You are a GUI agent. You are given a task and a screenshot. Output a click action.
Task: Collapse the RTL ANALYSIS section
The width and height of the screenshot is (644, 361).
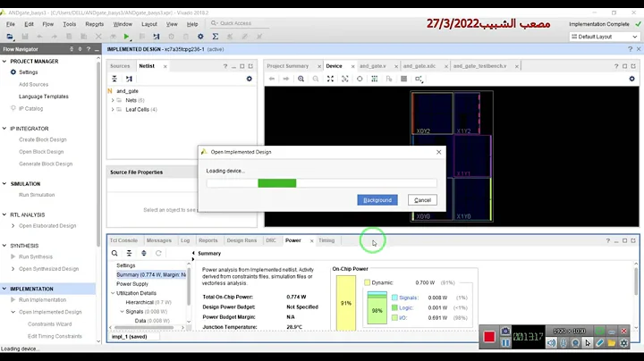click(x=4, y=214)
